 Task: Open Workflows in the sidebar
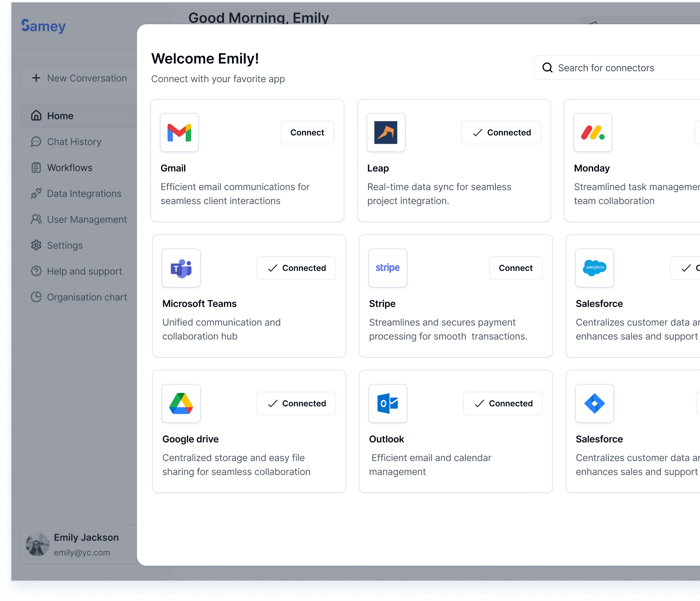[79, 167]
